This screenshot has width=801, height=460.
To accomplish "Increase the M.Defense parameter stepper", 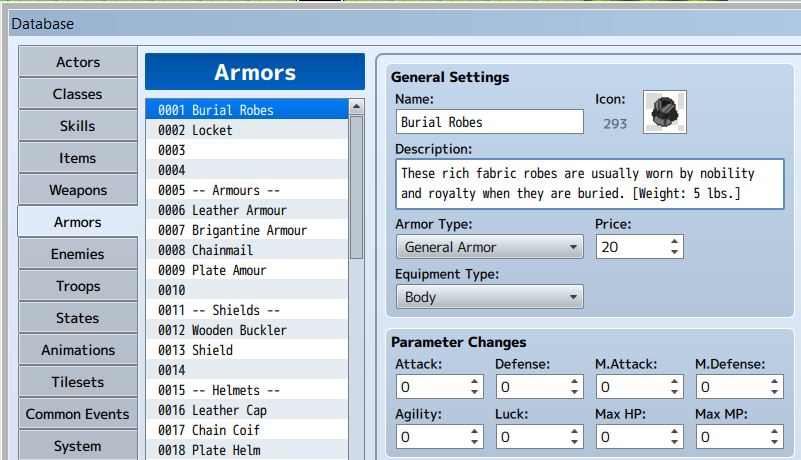I will click(x=774, y=381).
